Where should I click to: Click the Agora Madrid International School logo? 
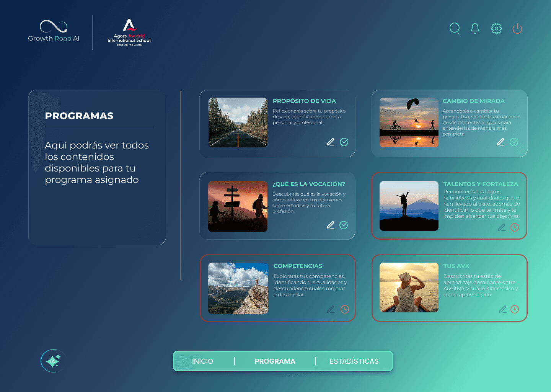pyautogui.click(x=129, y=33)
